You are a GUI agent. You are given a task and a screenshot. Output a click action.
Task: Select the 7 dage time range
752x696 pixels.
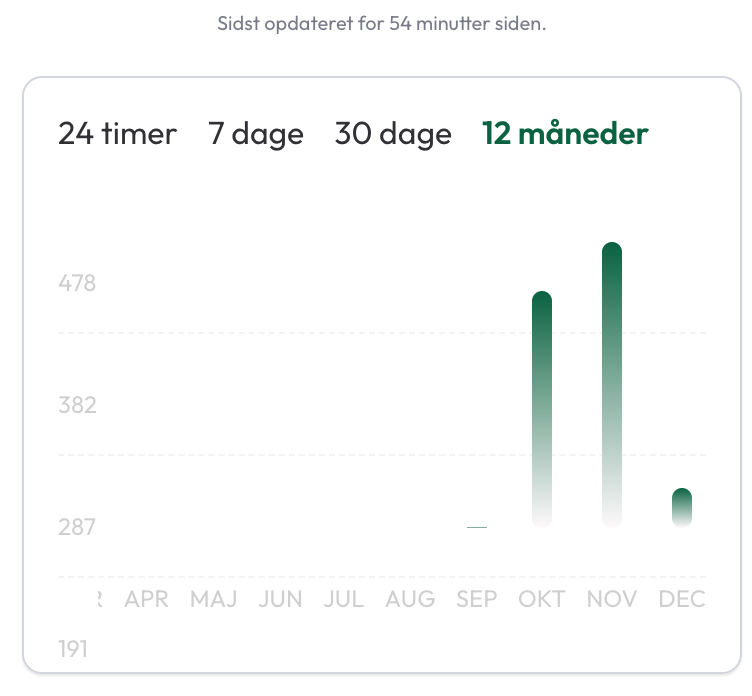pos(255,134)
